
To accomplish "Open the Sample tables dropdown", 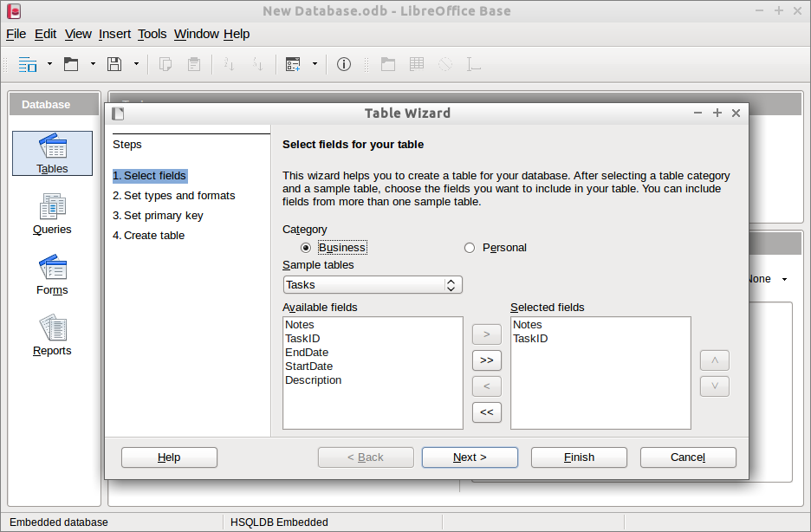I will tap(373, 285).
